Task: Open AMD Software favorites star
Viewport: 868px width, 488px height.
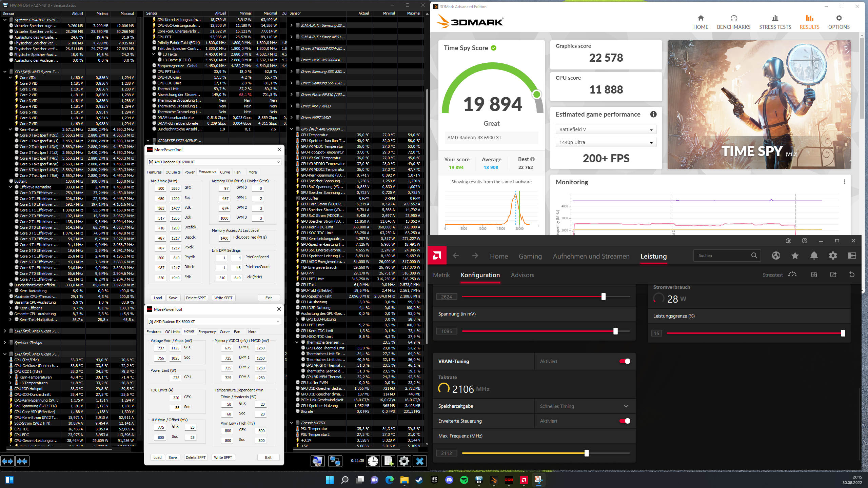Action: [x=795, y=256]
